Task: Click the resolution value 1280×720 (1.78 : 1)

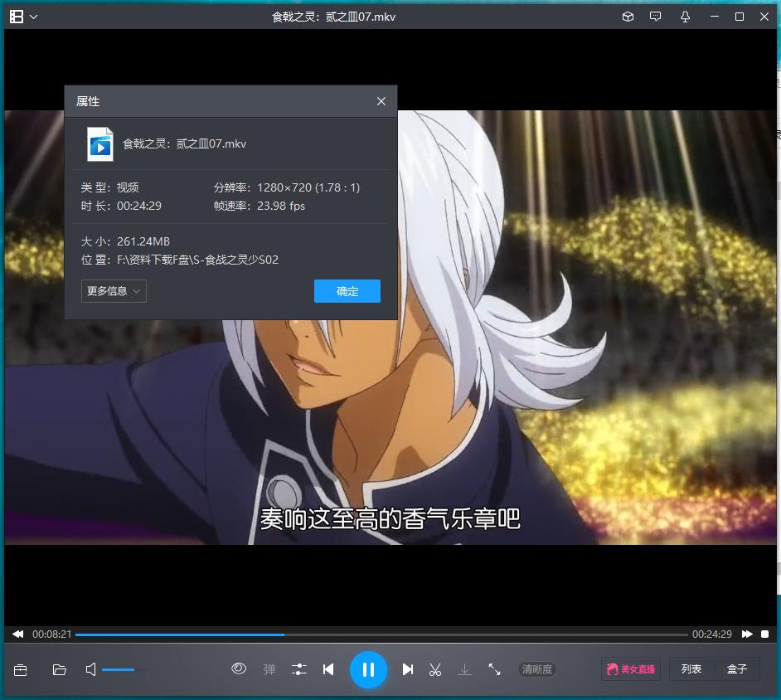Action: coord(308,187)
